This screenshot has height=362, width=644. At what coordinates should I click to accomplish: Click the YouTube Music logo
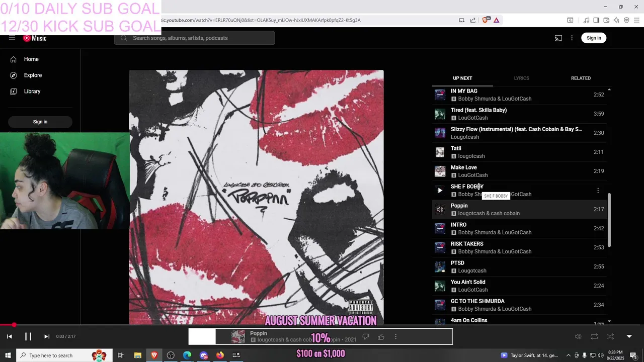(35, 38)
